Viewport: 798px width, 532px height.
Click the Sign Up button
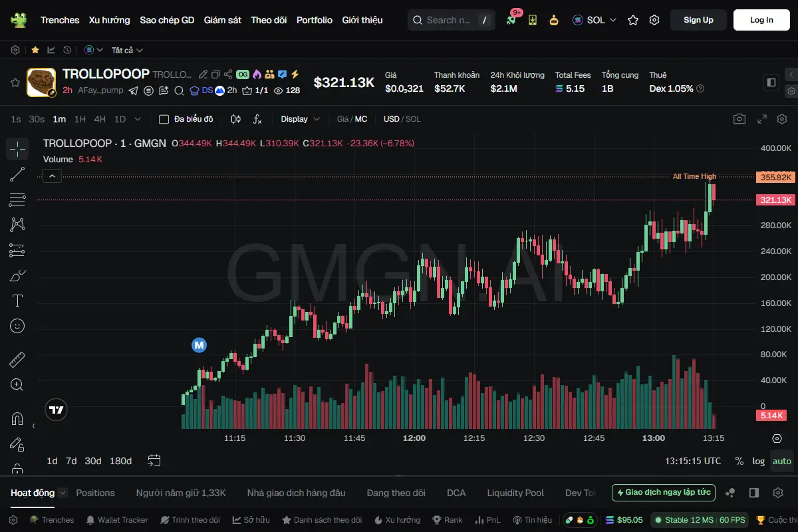[x=698, y=20]
